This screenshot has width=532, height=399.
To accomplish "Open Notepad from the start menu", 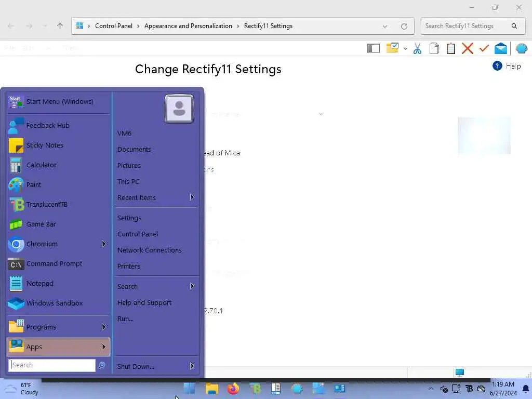I will (58, 283).
